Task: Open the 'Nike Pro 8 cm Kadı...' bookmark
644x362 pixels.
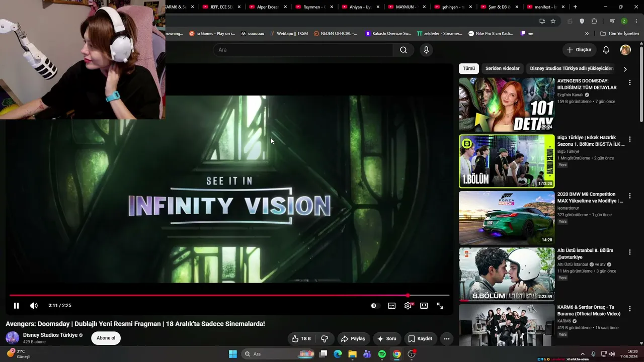Action: [491, 34]
